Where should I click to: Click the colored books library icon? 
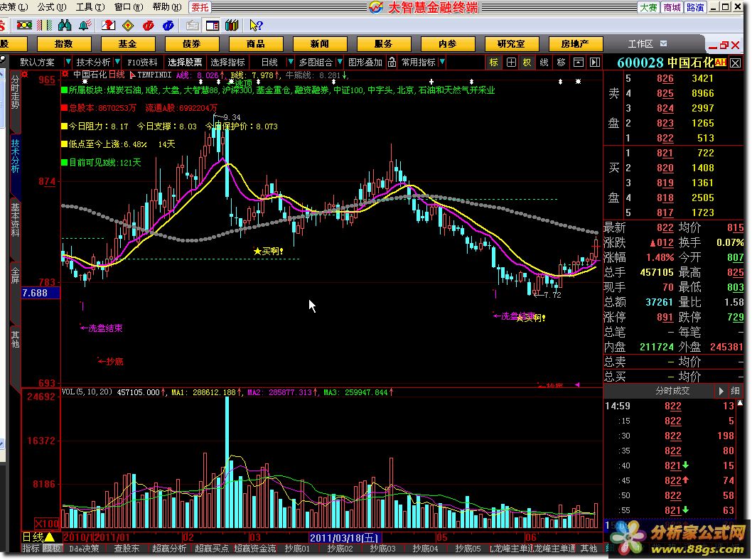232,25
